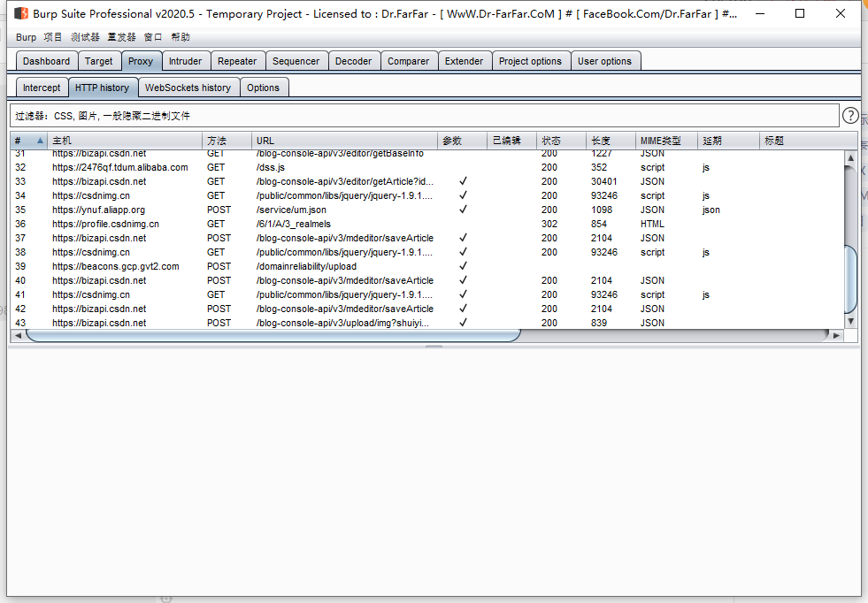
Task: Open the 测试器 menu
Action: pos(85,37)
